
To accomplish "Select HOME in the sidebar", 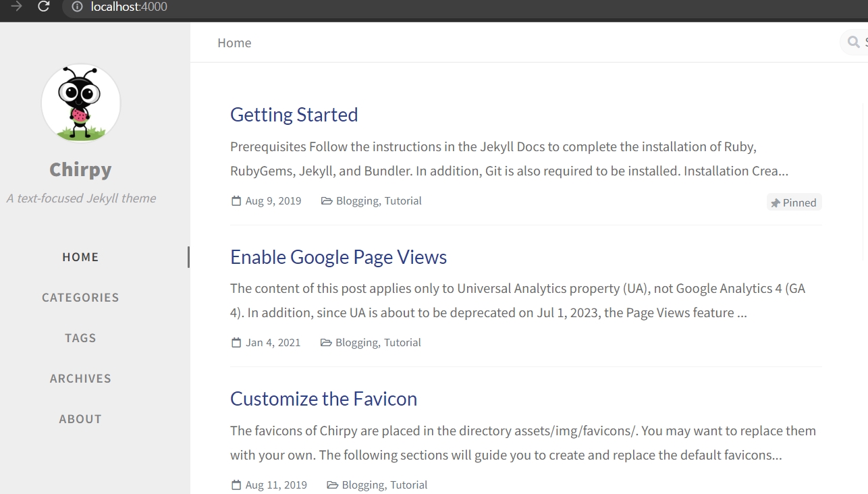I will tap(80, 257).
